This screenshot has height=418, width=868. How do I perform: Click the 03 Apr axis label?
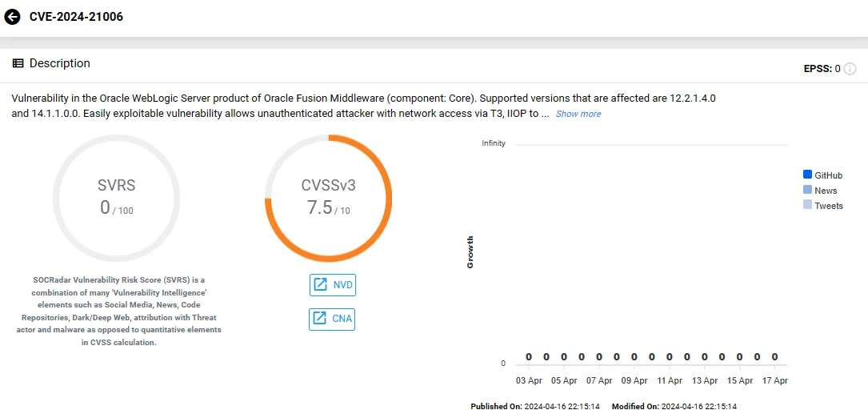coord(529,381)
